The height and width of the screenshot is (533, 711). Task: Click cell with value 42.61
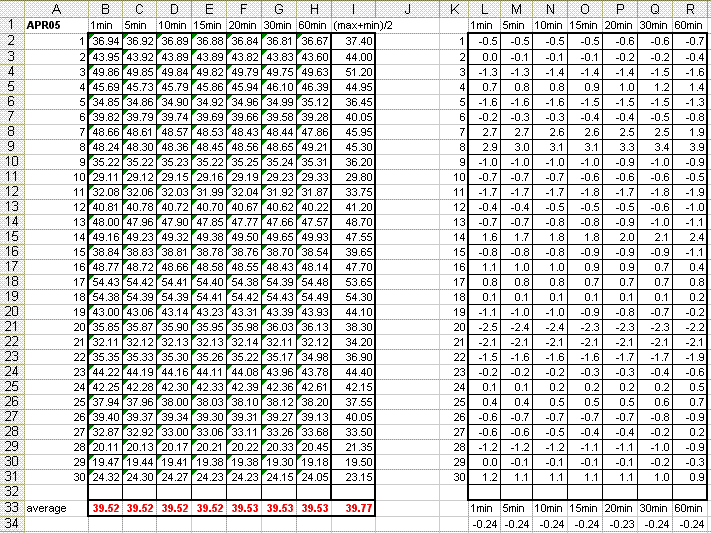pyautogui.click(x=314, y=387)
